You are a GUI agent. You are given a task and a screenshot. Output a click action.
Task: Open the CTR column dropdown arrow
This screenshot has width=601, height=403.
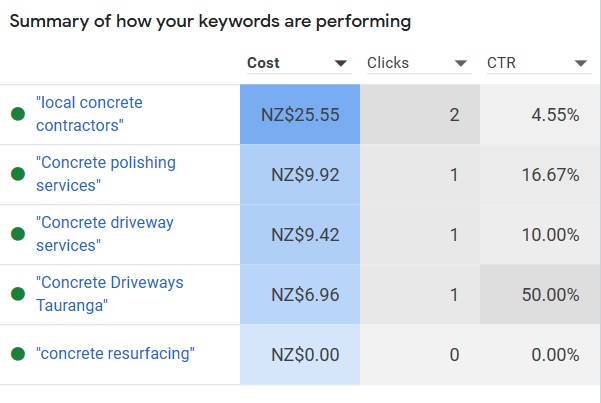pyautogui.click(x=581, y=63)
